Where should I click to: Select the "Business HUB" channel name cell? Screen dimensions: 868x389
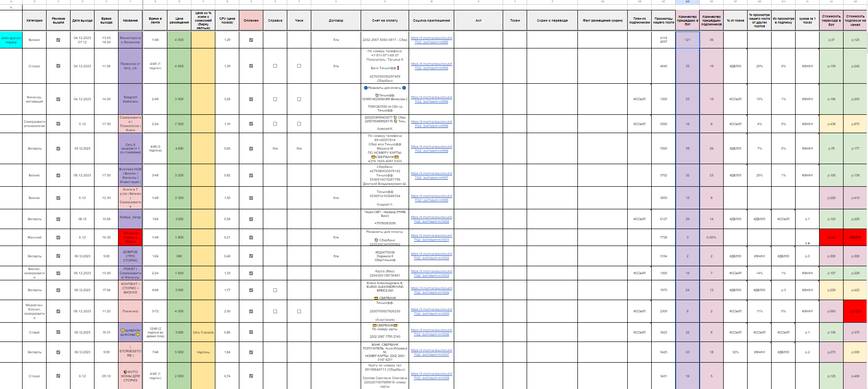click(x=130, y=175)
